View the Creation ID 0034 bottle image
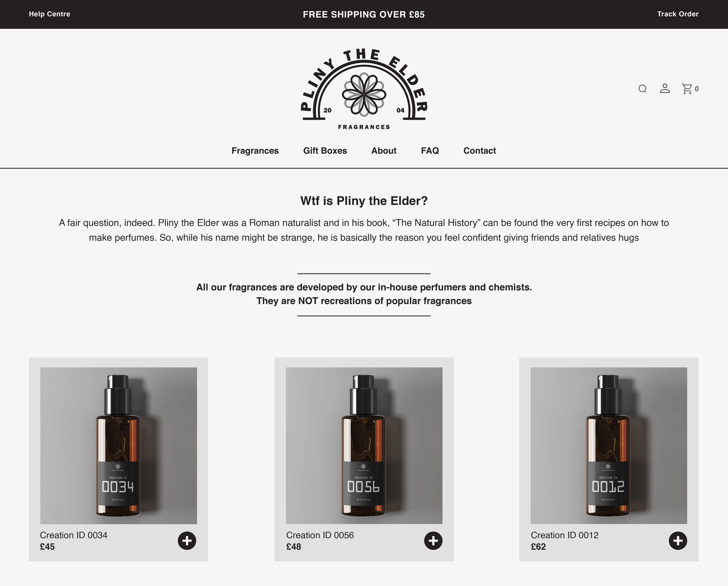728x586 pixels. pyautogui.click(x=119, y=446)
